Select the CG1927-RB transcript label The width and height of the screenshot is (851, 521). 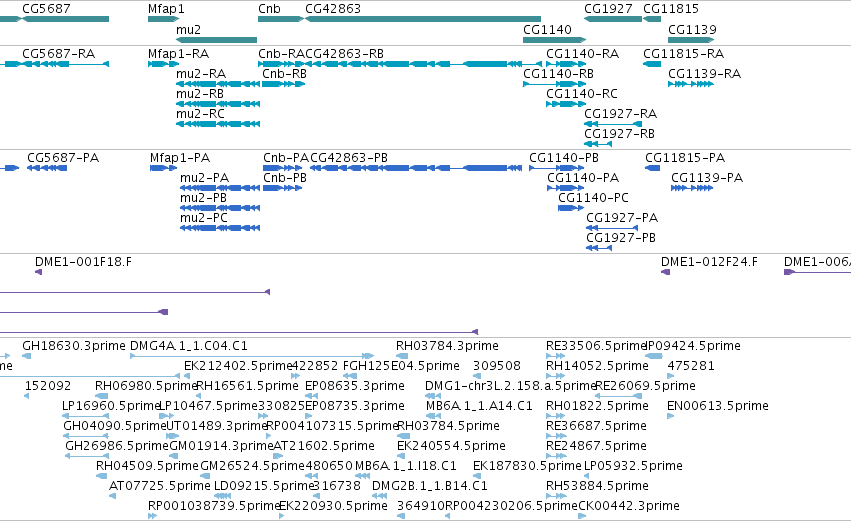619,134
